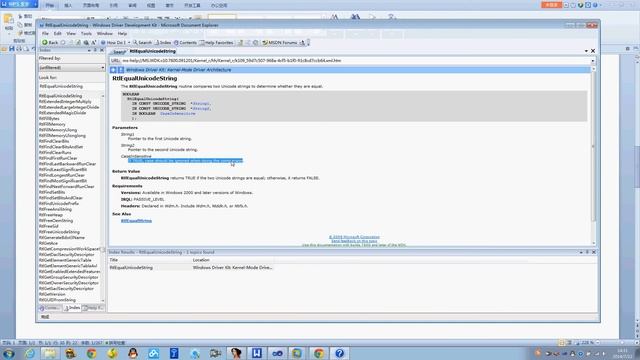
Task: Expand the How Do I dropdown arrow
Action: [x=129, y=42]
